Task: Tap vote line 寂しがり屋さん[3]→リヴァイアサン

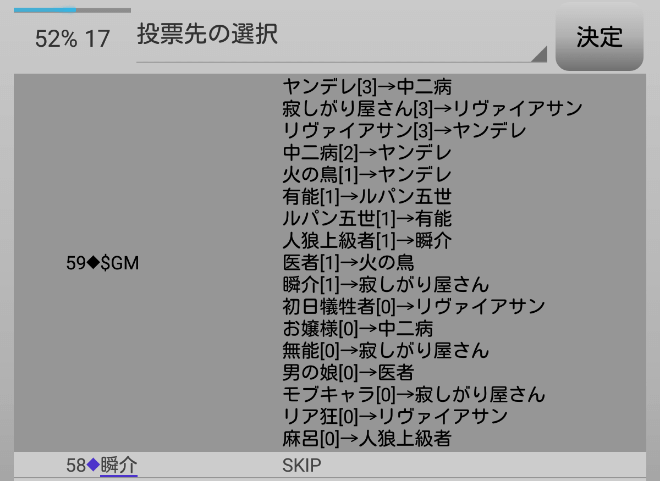Action: click(x=432, y=109)
